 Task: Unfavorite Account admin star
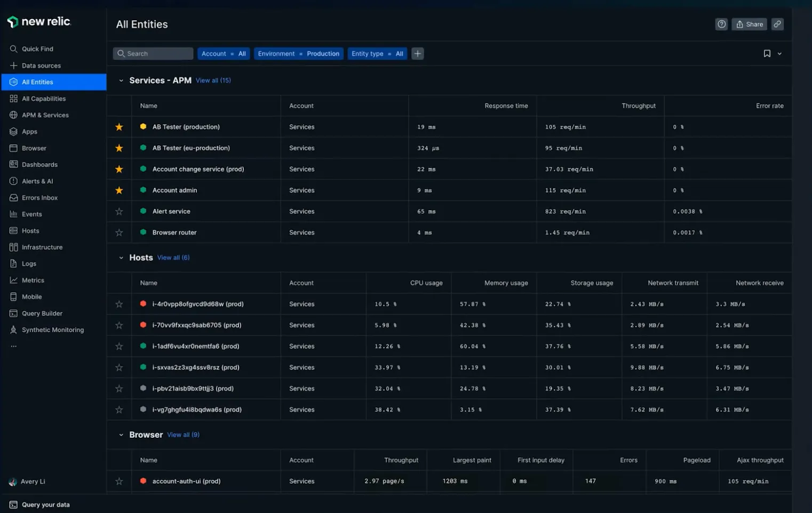tap(119, 190)
